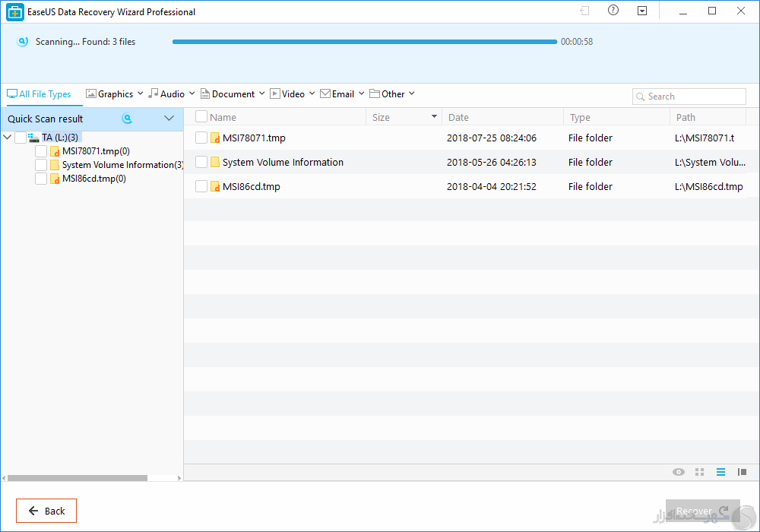Screen dimensions: 760x532
Task: Select the Audio filter tab
Action: point(166,94)
